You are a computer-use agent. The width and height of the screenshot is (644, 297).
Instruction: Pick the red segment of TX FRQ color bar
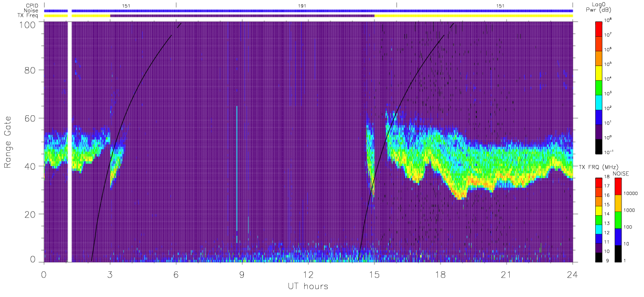click(x=599, y=183)
